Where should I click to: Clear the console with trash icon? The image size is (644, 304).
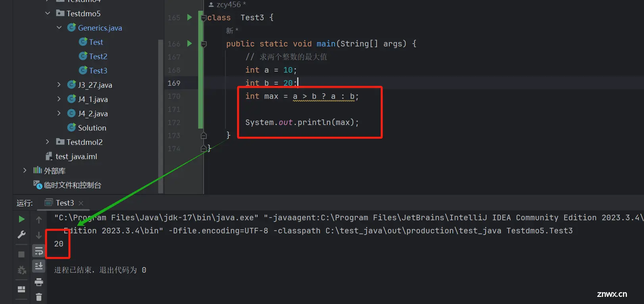(39, 297)
